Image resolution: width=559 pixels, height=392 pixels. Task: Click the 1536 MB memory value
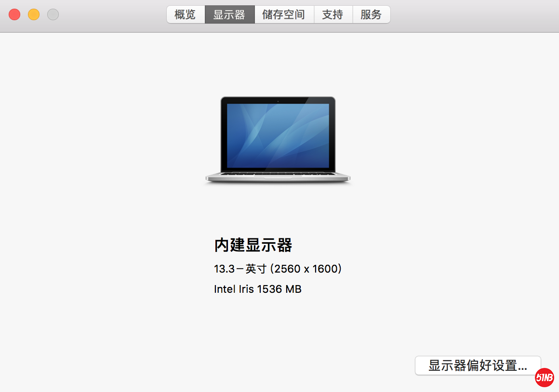point(279,289)
